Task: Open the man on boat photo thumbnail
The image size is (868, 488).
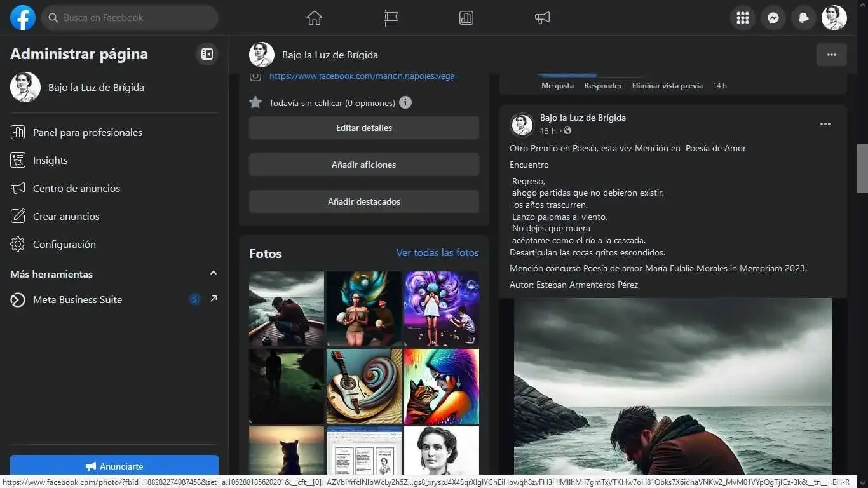Action: point(287,309)
